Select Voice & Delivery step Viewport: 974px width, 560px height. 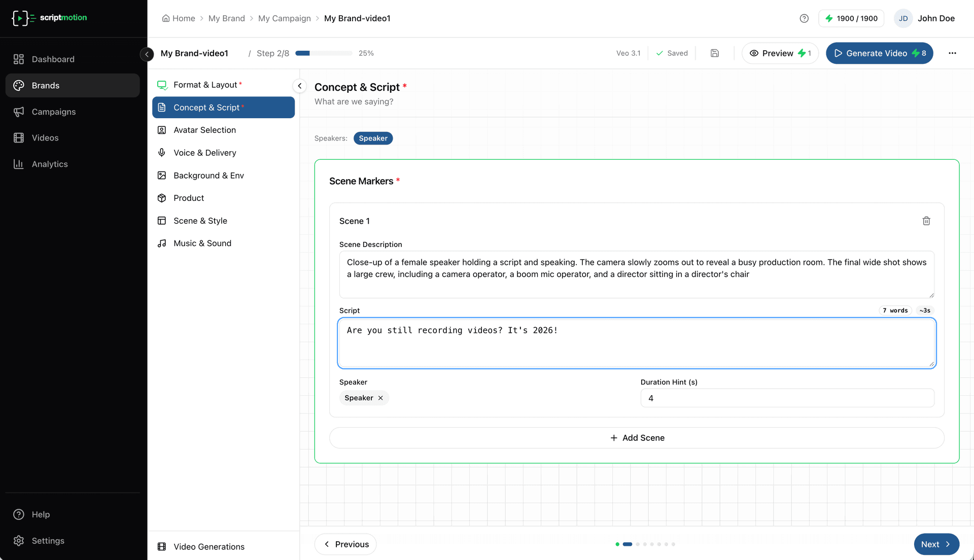pyautogui.click(x=204, y=153)
